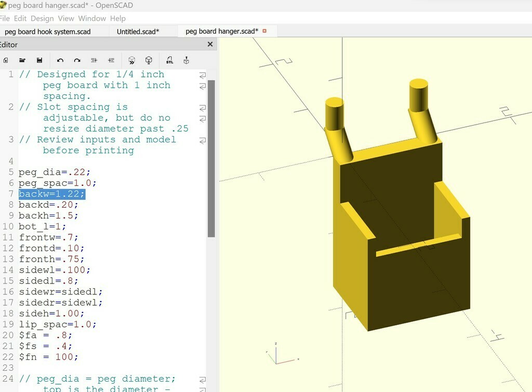Redo the last undone edit

77,60
